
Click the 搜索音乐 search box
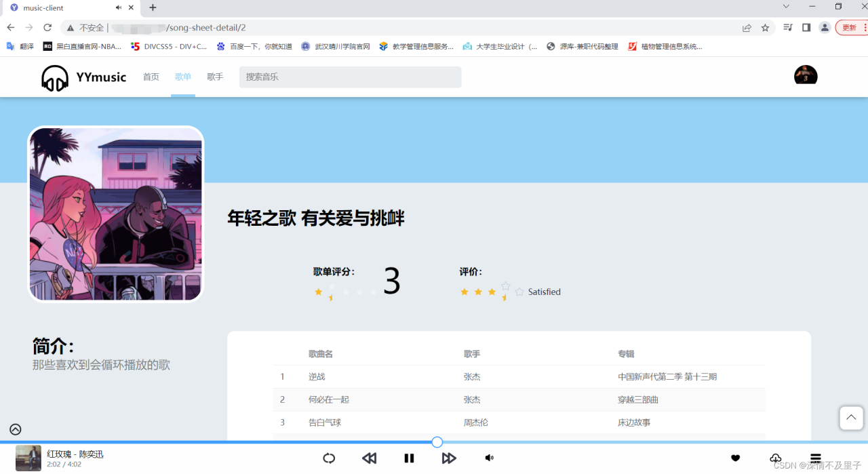tap(350, 77)
